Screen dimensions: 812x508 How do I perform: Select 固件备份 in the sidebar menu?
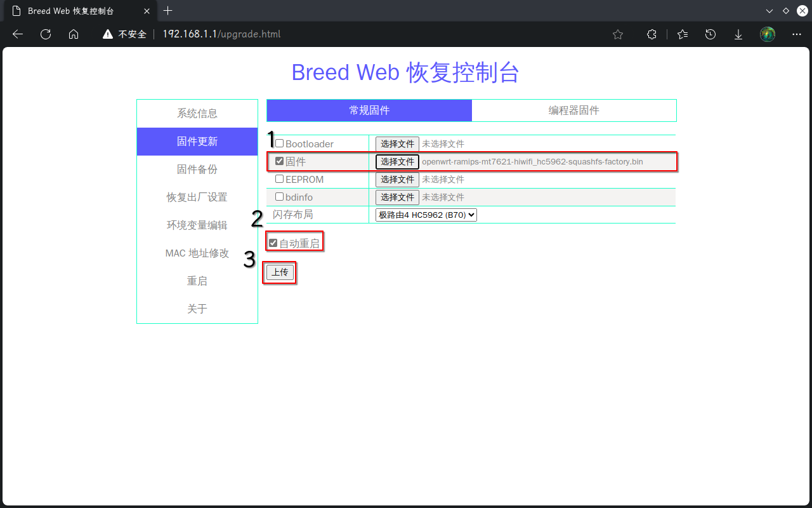(197, 170)
